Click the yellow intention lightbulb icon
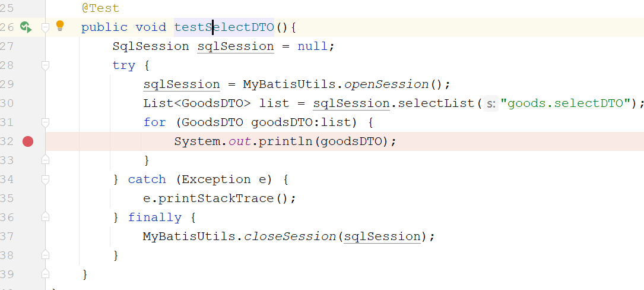 (x=59, y=26)
